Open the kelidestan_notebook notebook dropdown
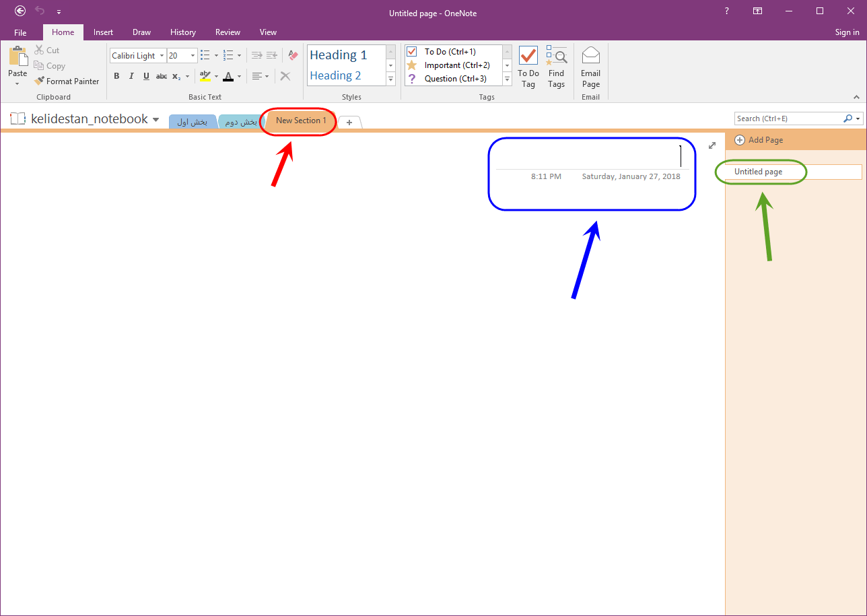This screenshot has height=616, width=867. coord(155,120)
